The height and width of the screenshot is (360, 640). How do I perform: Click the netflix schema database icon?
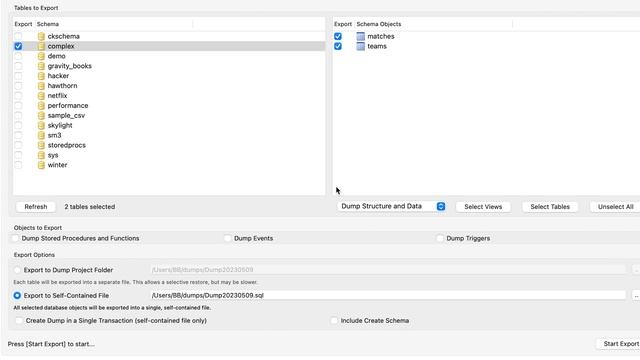tap(41, 96)
